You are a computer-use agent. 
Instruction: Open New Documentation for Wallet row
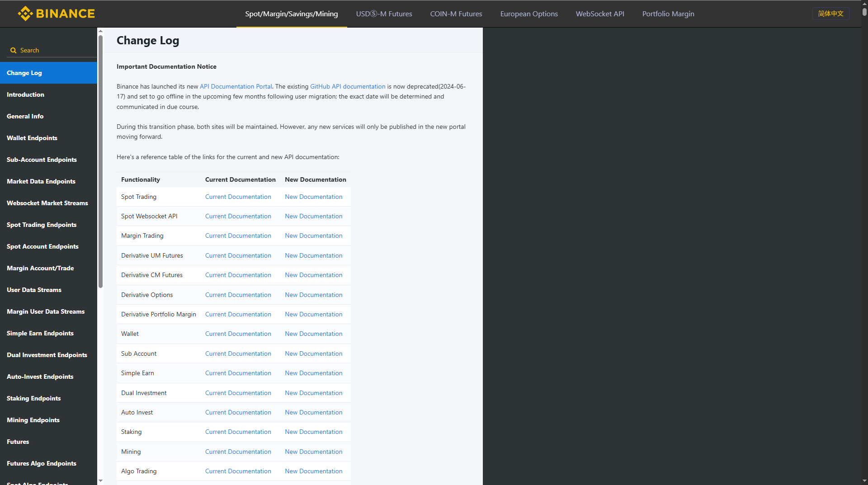point(313,334)
